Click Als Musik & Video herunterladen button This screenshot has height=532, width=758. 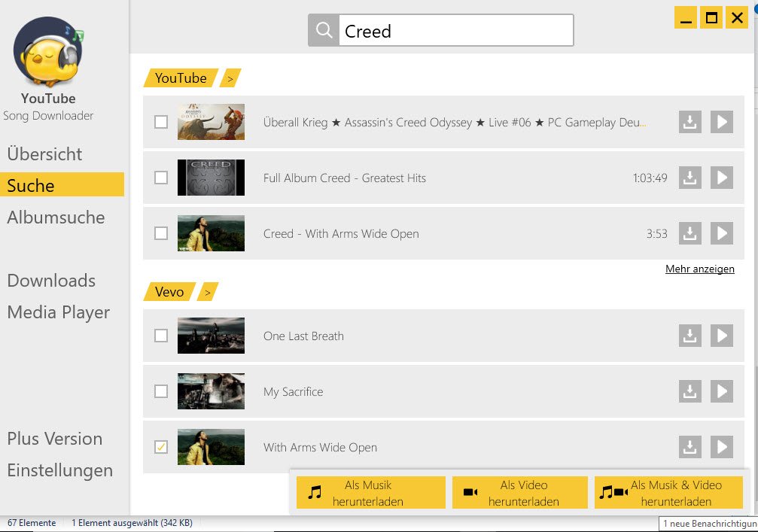[x=668, y=492]
